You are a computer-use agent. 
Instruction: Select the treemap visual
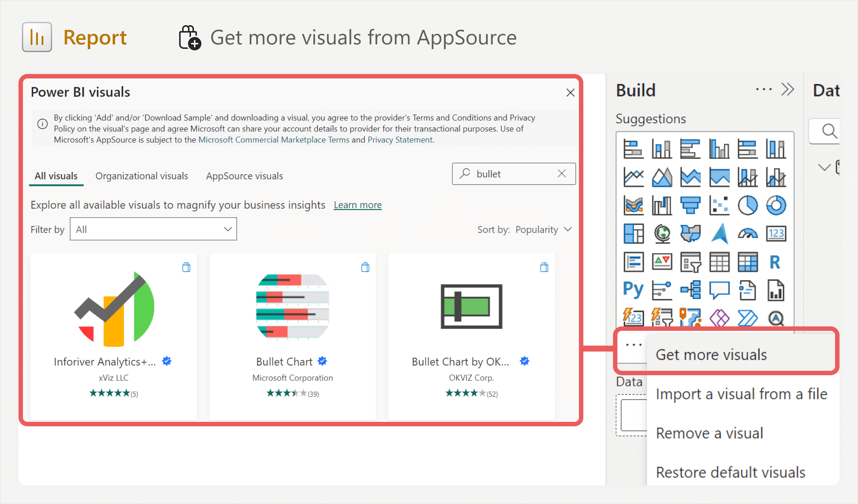point(633,233)
